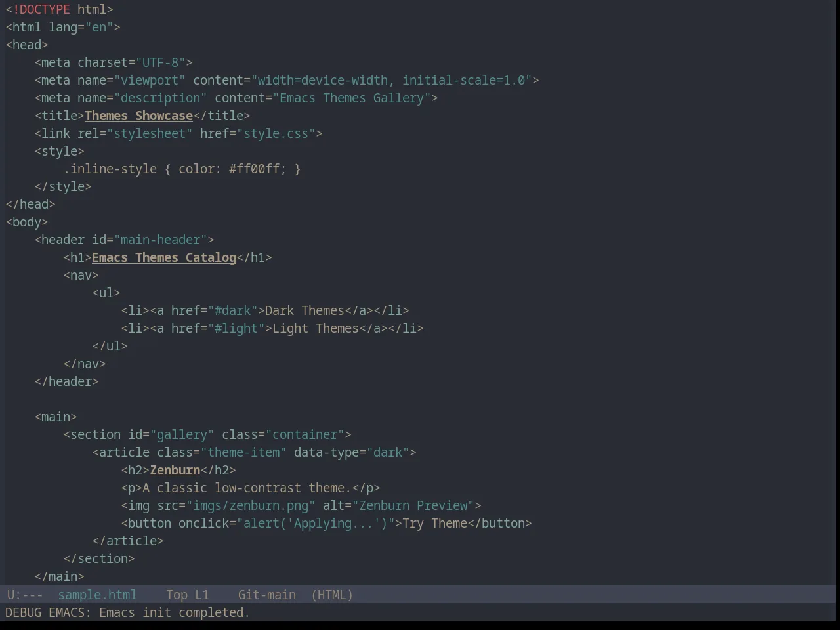Click the closing </article> tag

point(128,541)
